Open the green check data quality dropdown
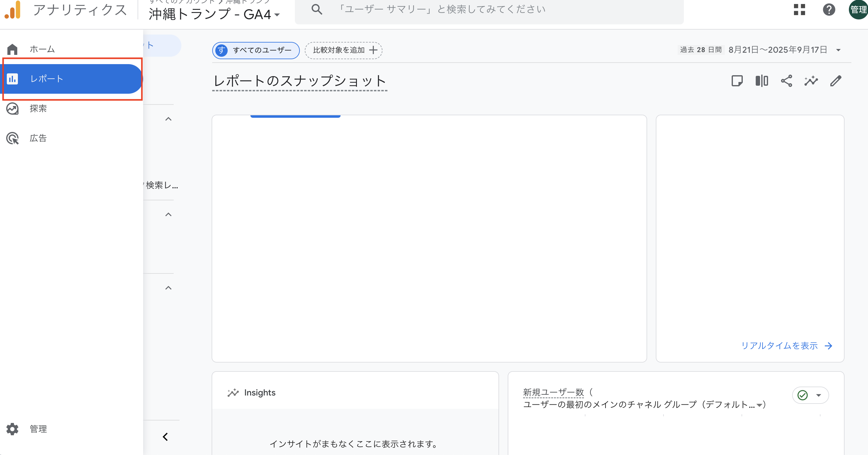This screenshot has height=455, width=868. click(810, 395)
